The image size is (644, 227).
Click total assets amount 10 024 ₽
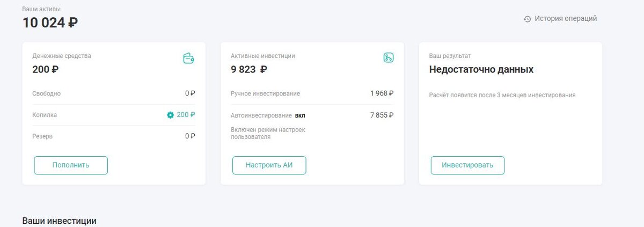[50, 23]
